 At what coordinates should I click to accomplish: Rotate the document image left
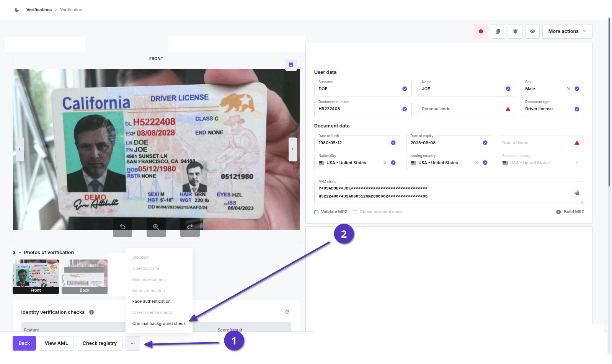coord(122,227)
